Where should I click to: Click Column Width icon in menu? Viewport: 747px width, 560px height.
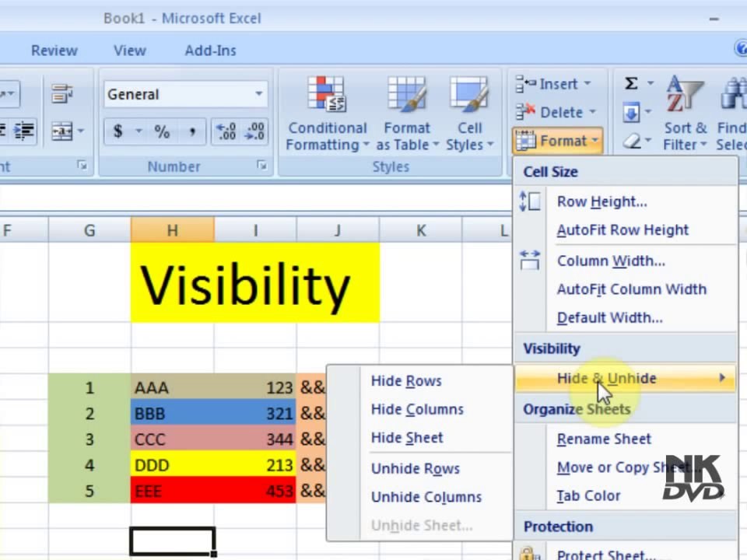click(x=530, y=261)
